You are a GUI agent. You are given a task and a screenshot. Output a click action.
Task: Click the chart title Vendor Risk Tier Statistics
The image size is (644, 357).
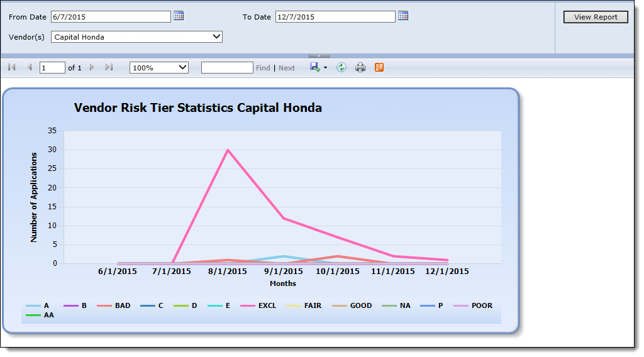[198, 107]
